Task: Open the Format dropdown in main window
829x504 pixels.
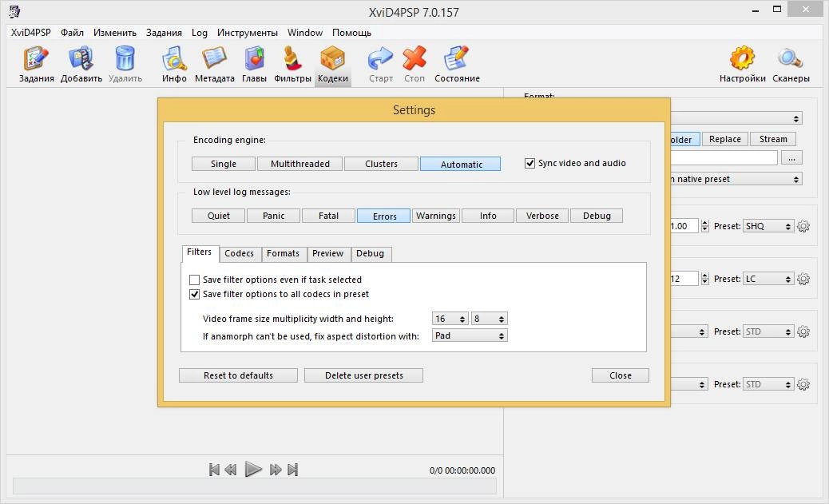Action: tap(736, 118)
